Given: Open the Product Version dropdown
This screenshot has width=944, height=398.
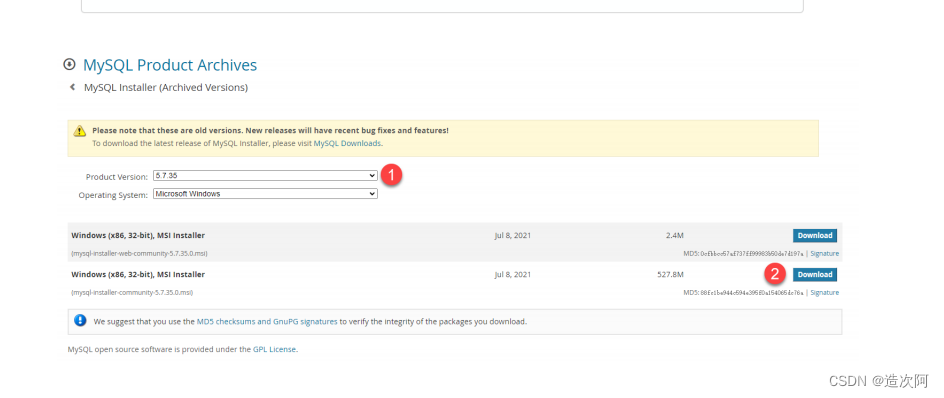Looking at the screenshot, I should [x=266, y=175].
